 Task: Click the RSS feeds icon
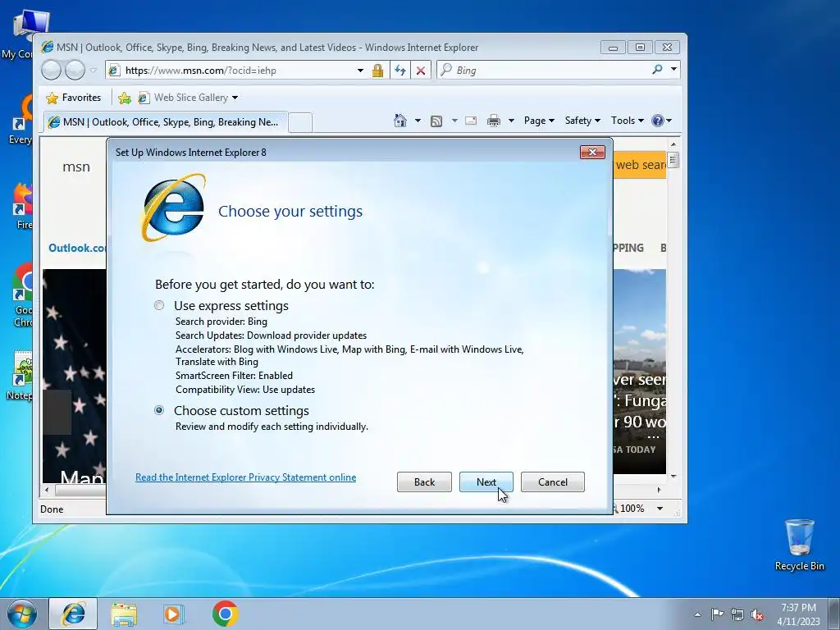coord(436,121)
